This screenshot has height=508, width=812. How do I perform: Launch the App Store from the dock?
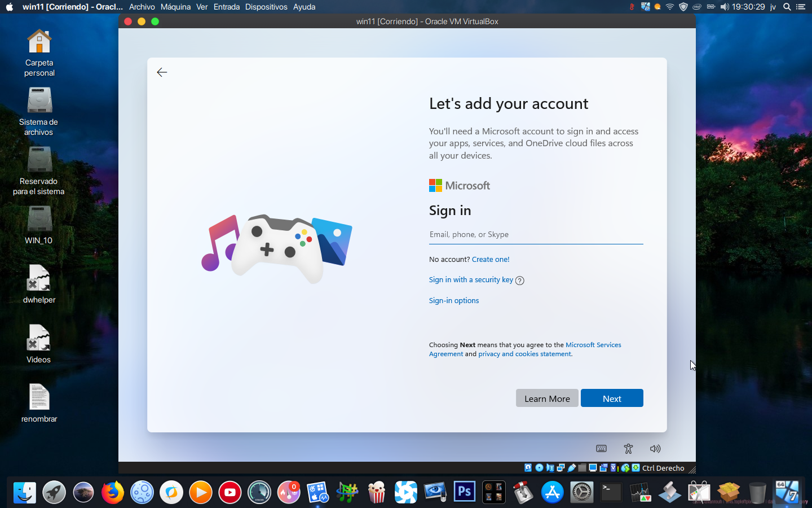pos(553,493)
